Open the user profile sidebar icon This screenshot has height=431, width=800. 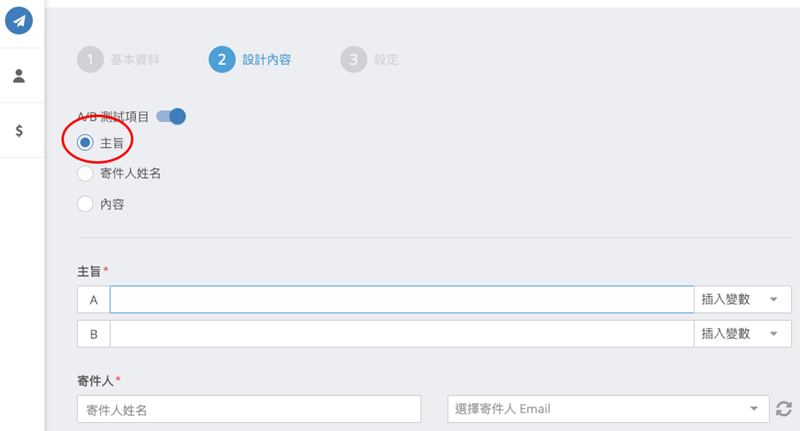tap(19, 76)
